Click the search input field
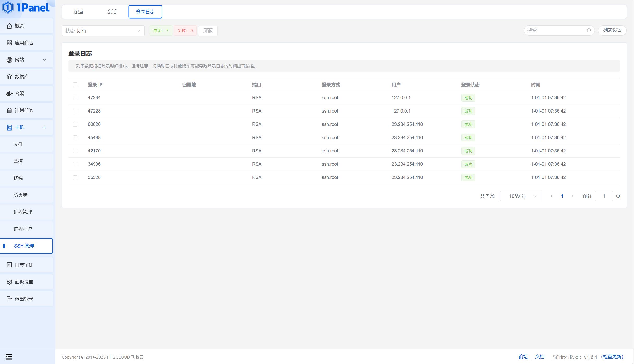Image resolution: width=634 pixels, height=364 pixels. 555,30
